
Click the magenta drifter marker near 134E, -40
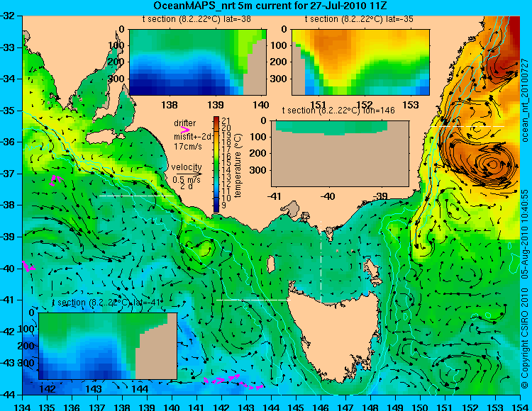tap(28, 266)
